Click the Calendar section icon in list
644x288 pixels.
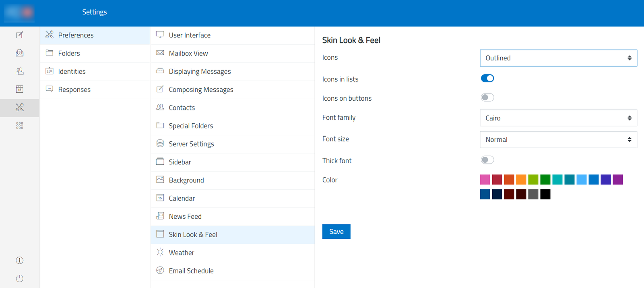point(160,198)
